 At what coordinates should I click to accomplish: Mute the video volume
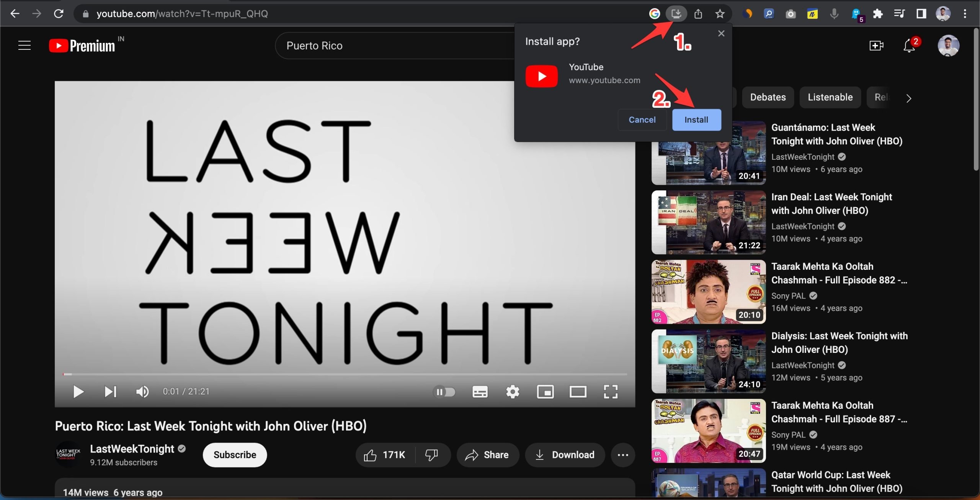142,392
